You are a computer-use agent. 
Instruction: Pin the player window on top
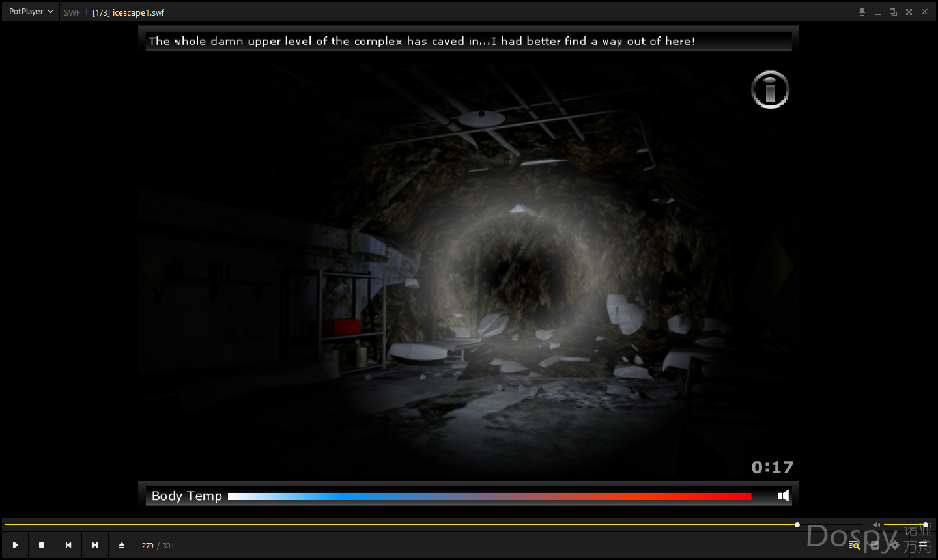(862, 12)
